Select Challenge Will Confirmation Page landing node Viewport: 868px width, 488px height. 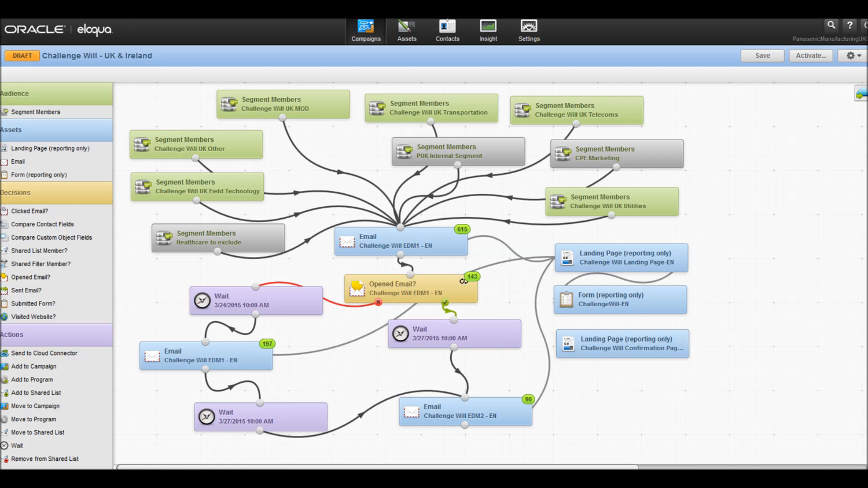[x=623, y=343]
